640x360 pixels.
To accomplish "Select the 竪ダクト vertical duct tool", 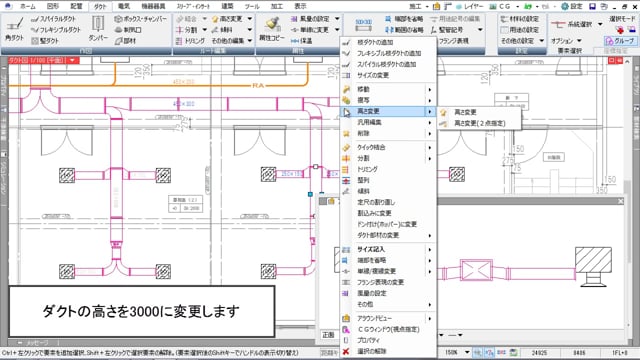I will [x=45, y=41].
